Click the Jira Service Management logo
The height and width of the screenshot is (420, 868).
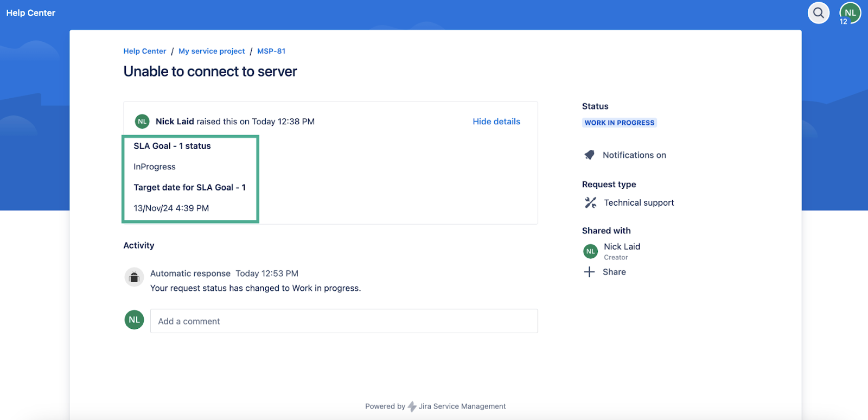pos(412,406)
